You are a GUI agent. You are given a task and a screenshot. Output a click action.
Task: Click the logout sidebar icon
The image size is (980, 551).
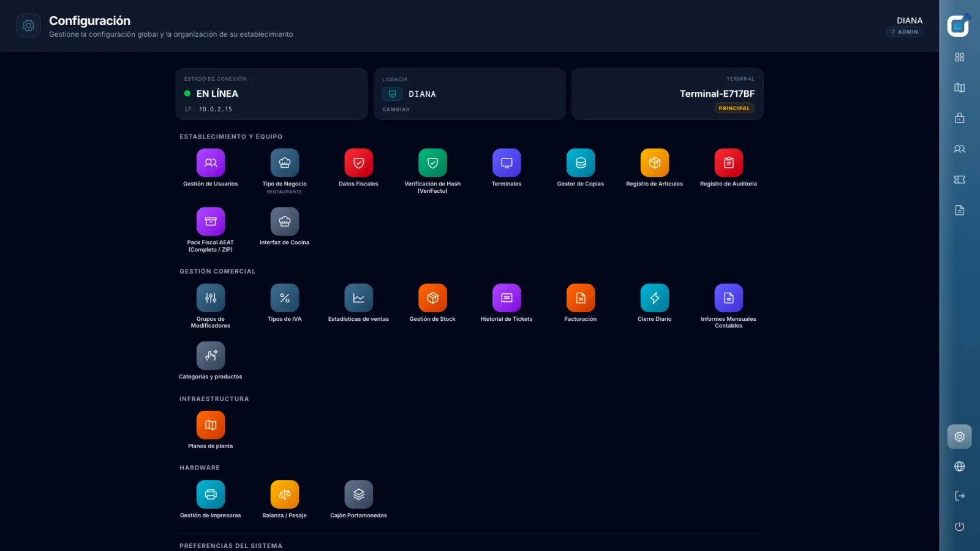tap(960, 496)
